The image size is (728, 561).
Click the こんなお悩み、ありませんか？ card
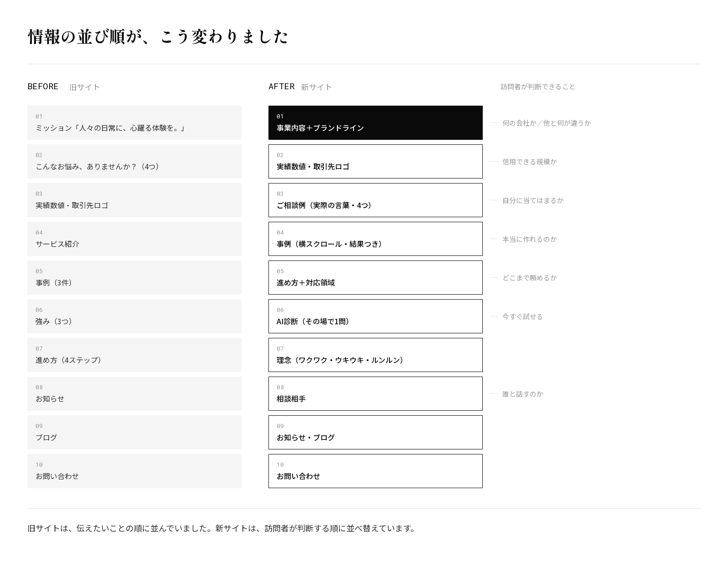point(134,161)
